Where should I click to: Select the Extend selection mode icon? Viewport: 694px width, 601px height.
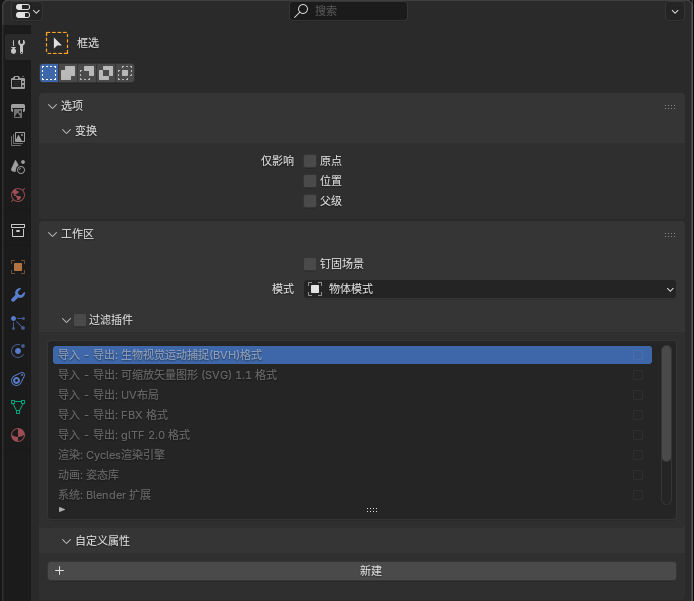[68, 73]
